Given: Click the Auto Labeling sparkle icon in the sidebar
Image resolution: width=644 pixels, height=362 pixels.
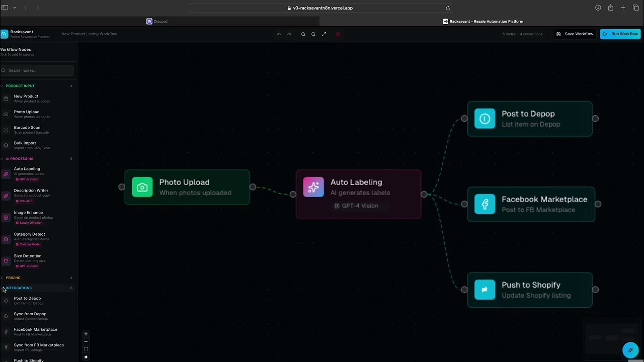Looking at the screenshot, I should [x=6, y=174].
